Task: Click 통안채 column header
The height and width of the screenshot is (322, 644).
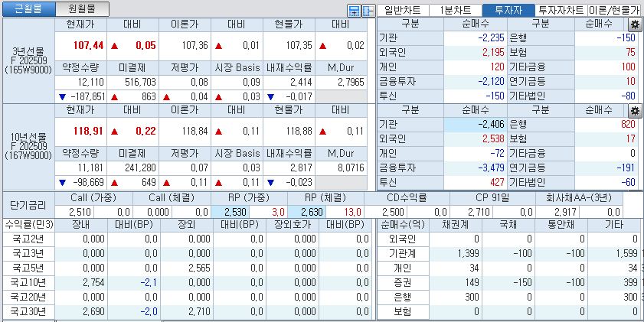Action: point(561,225)
